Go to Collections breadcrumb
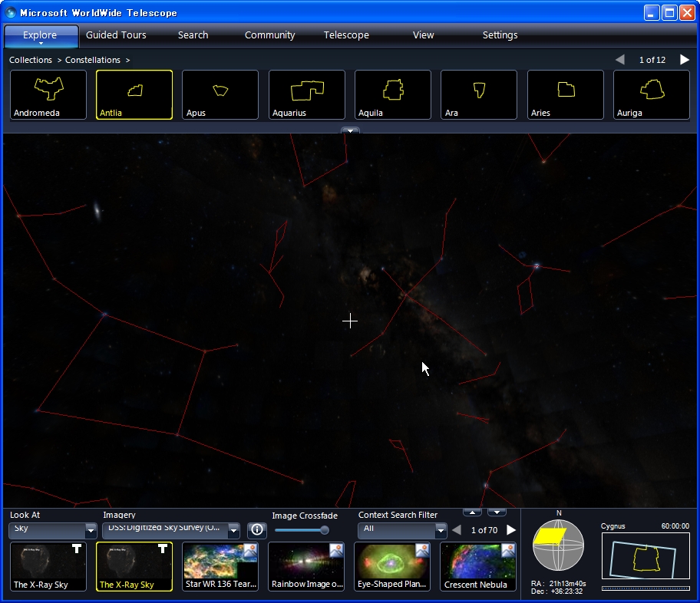The height and width of the screenshot is (603, 700). [31, 60]
